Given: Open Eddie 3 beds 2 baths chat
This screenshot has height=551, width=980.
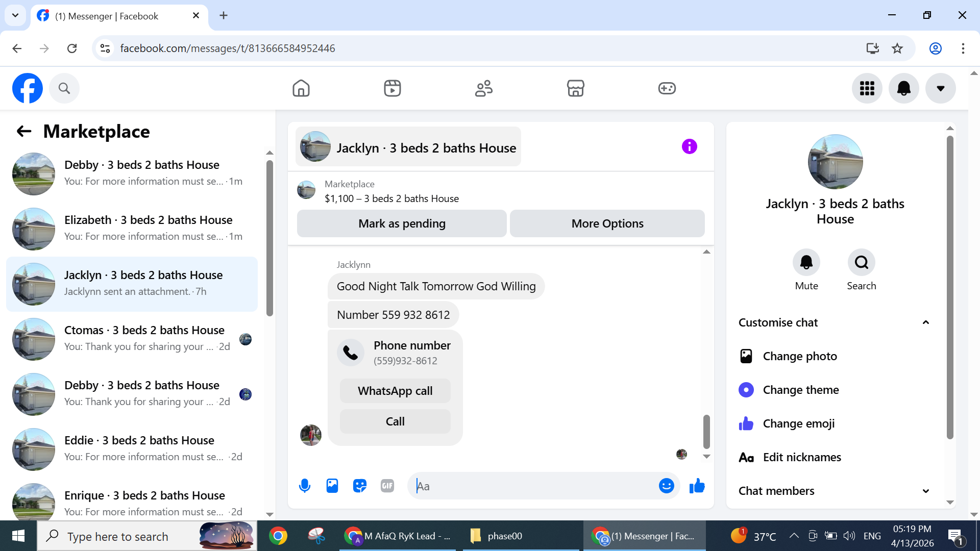Looking at the screenshot, I should click(132, 449).
